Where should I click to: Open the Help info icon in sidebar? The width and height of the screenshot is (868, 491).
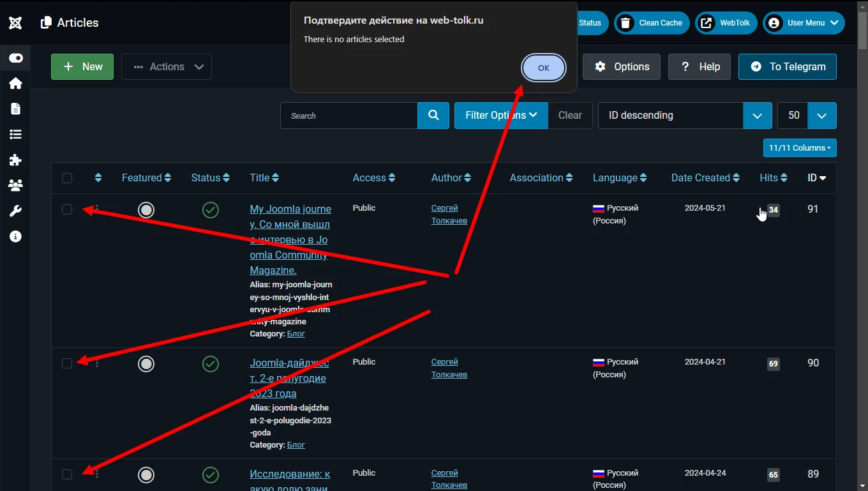point(16,236)
